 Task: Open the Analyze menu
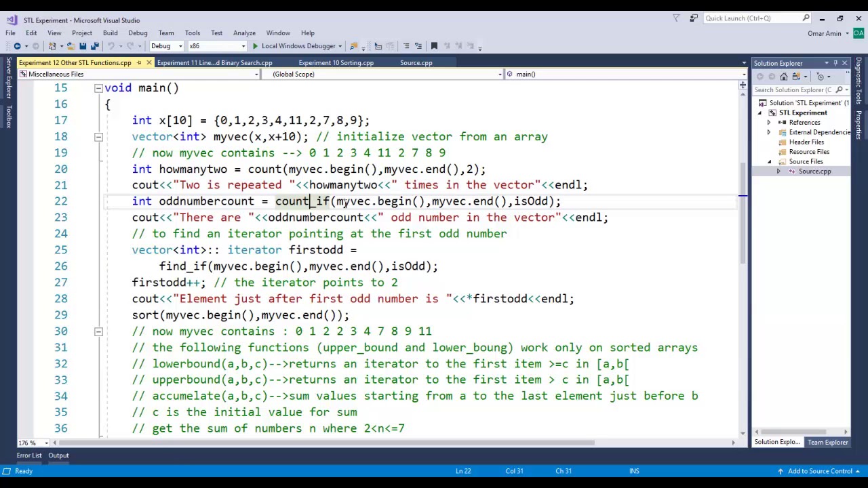[244, 33]
